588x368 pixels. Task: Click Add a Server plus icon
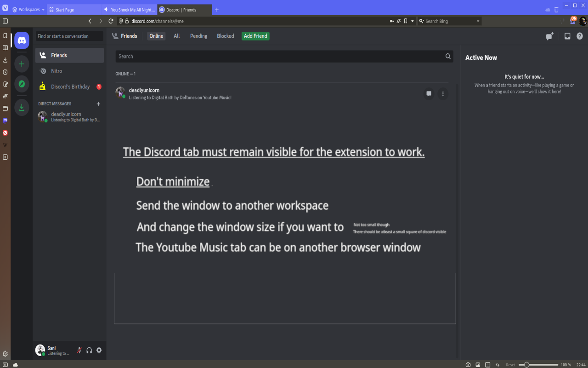coord(22,64)
